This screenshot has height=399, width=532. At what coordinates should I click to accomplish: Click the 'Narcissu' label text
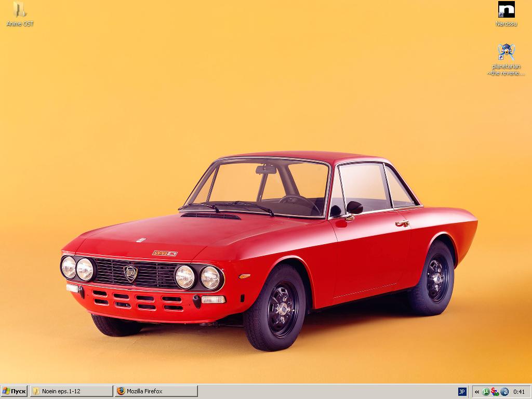[x=506, y=24]
